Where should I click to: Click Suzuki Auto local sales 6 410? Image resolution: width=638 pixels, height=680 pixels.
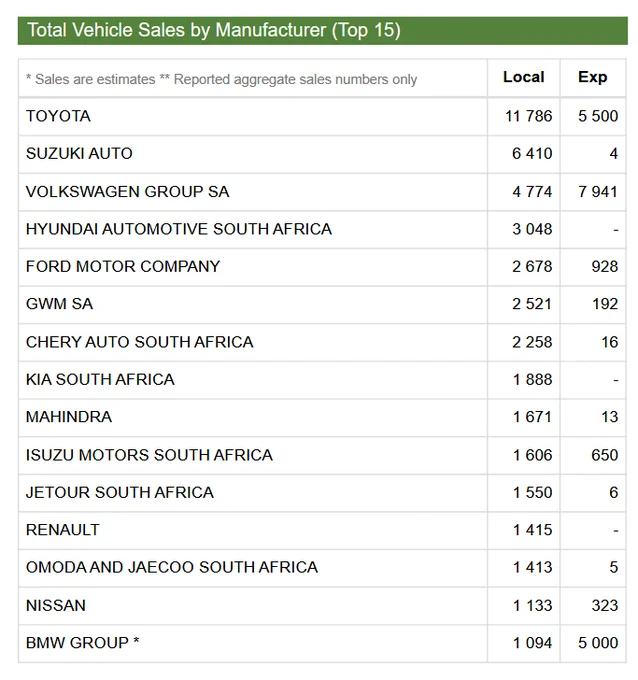532,154
